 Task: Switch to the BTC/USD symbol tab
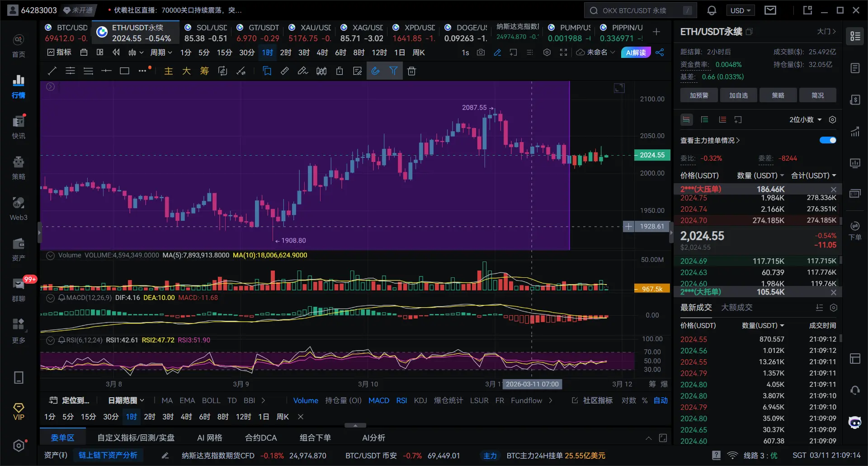click(66, 33)
